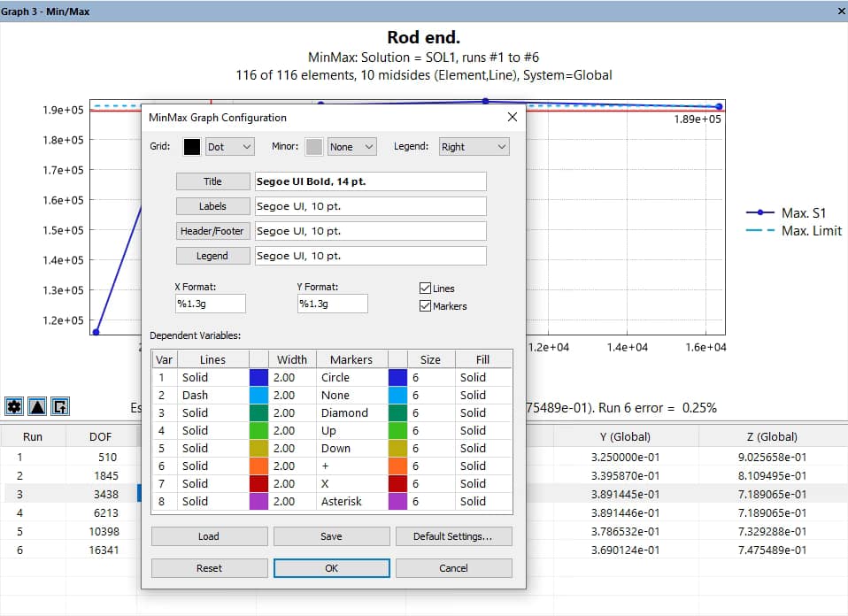Screen dimensions: 848x616
Task: Click marker color swatch for variable 6
Action: point(397,466)
